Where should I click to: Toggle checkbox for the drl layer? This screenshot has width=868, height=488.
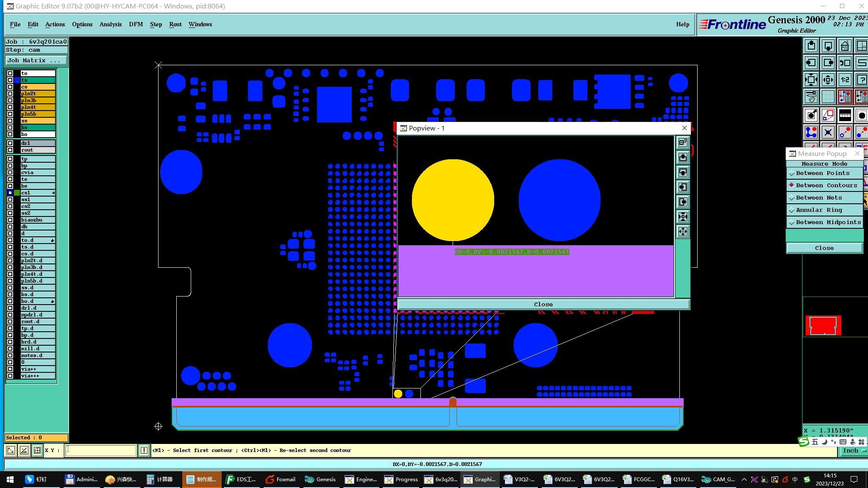(x=10, y=143)
